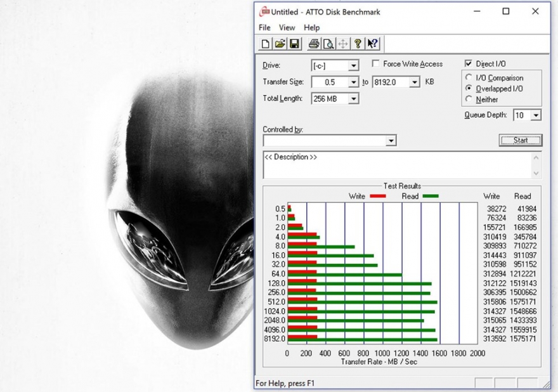Open Print Preview
Viewport: 558px width, 392px height.
click(x=329, y=43)
